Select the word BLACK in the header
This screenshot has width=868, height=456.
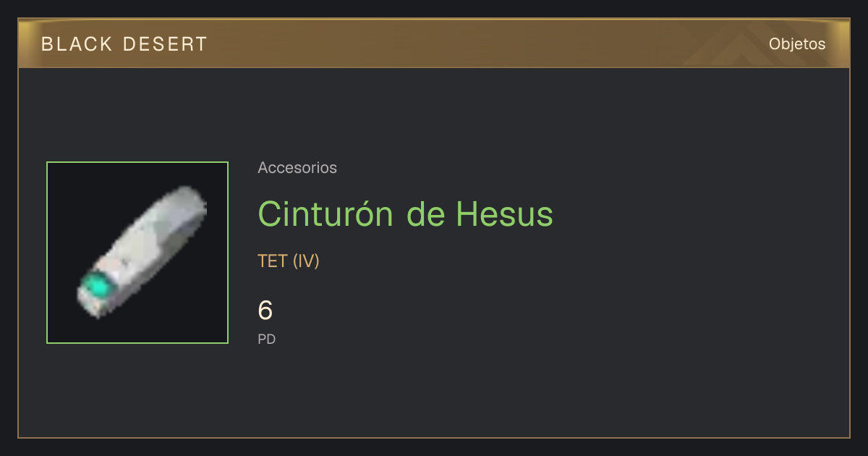77,44
